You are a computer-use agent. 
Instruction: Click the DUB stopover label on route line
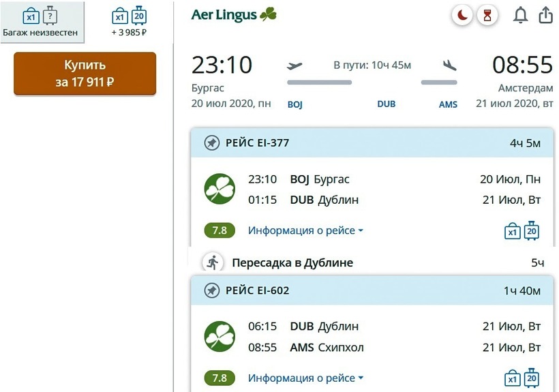tap(386, 104)
